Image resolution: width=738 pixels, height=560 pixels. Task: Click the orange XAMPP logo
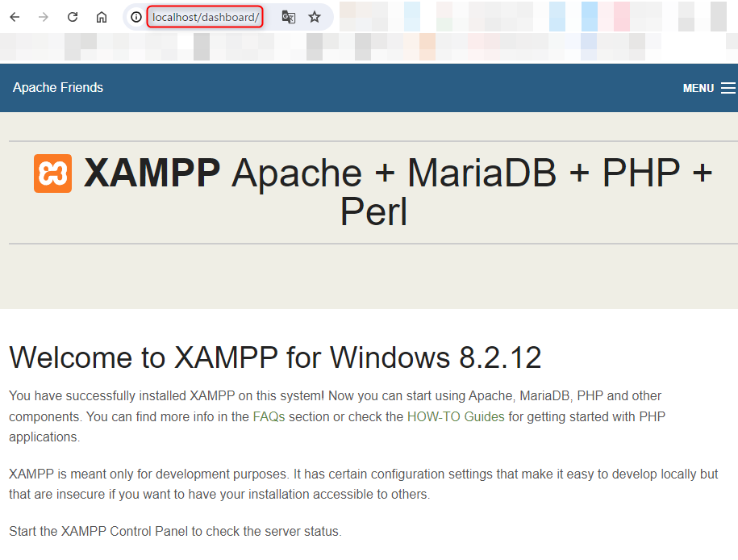[52, 173]
